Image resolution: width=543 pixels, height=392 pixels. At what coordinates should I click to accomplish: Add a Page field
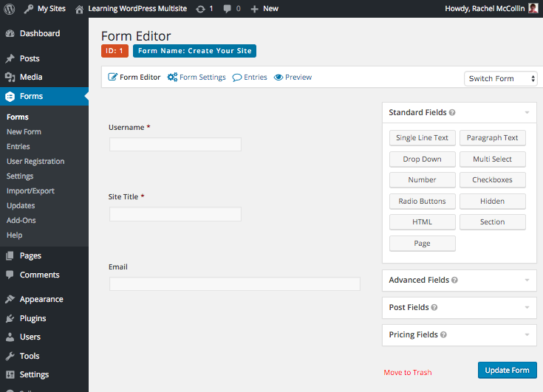pyautogui.click(x=422, y=244)
